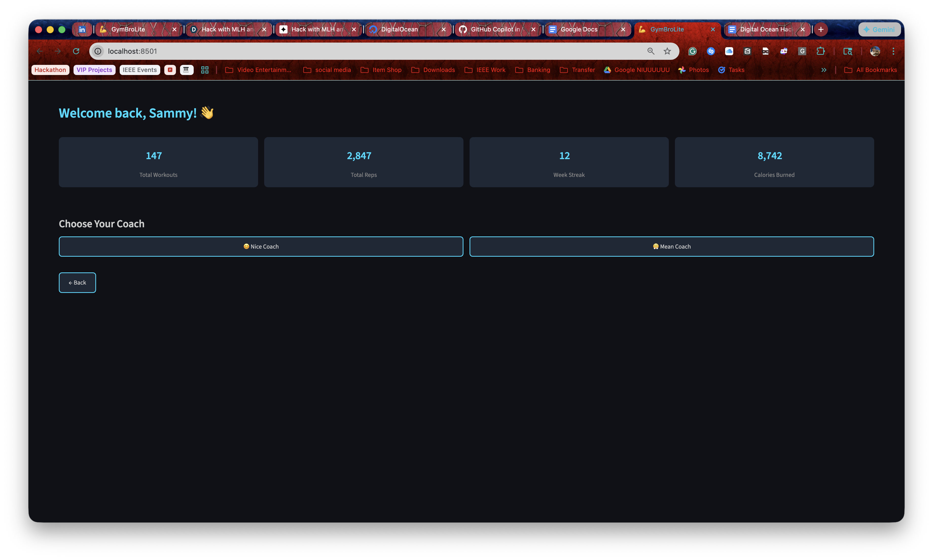Image resolution: width=933 pixels, height=560 pixels.
Task: Click the page reload icon
Action: click(76, 51)
